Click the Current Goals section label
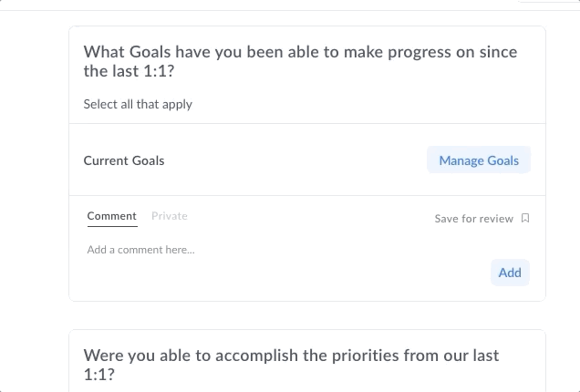The image size is (580, 392). (124, 160)
